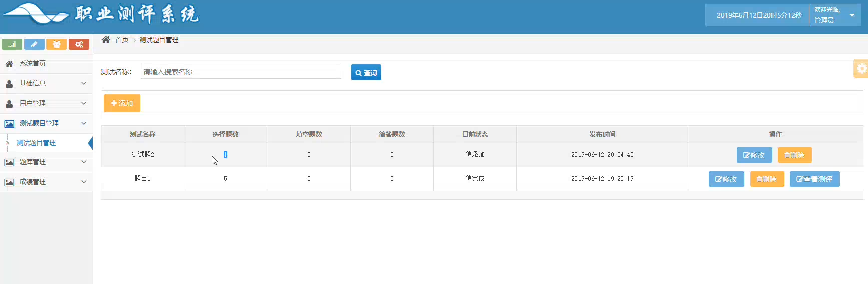Click the 简答题数 column header
This screenshot has width=868, height=284.
[392, 134]
